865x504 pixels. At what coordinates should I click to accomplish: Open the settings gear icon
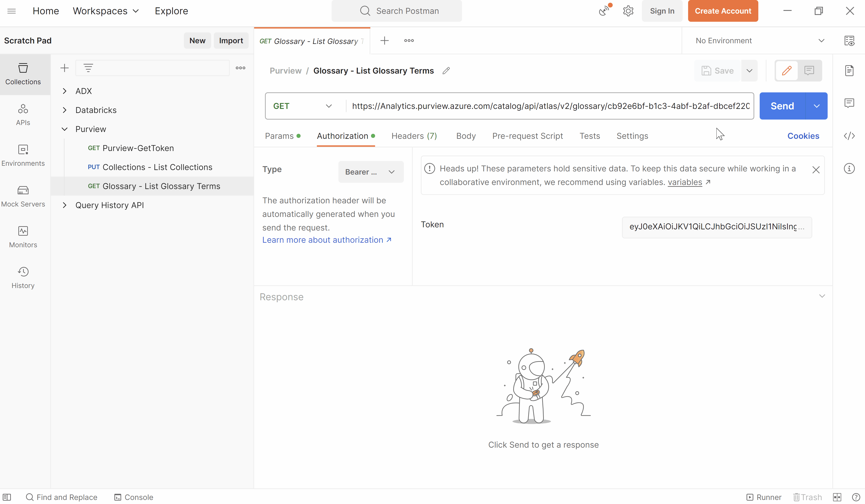click(x=628, y=11)
